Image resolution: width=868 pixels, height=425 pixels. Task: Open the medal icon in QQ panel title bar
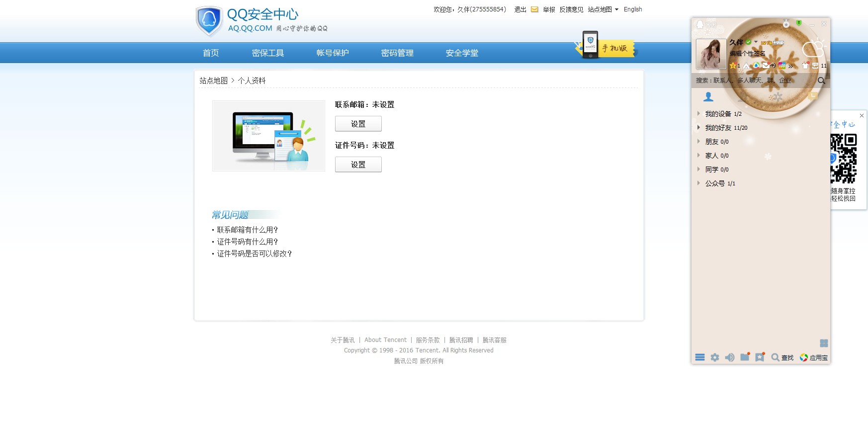786,23
